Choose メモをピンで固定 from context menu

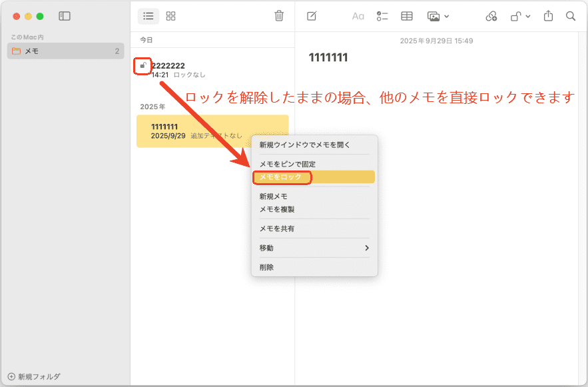tap(287, 164)
